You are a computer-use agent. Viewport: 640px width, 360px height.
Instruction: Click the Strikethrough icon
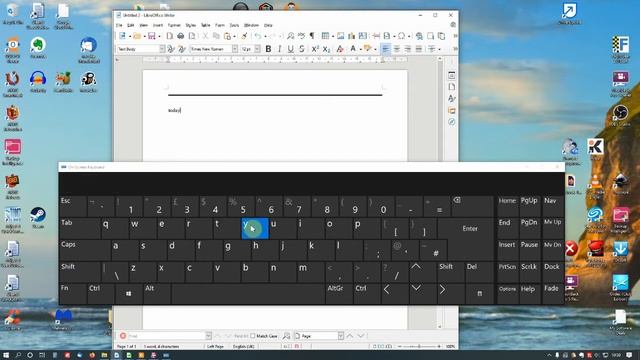[x=302, y=49]
